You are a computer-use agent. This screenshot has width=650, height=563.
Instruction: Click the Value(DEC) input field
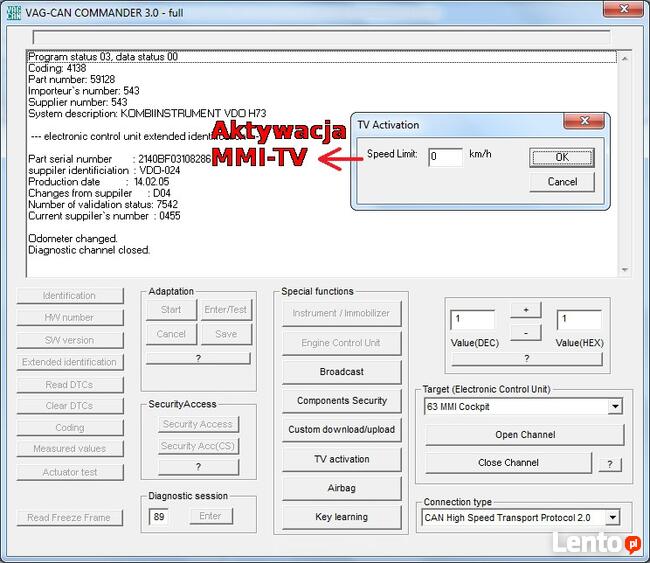point(473,320)
